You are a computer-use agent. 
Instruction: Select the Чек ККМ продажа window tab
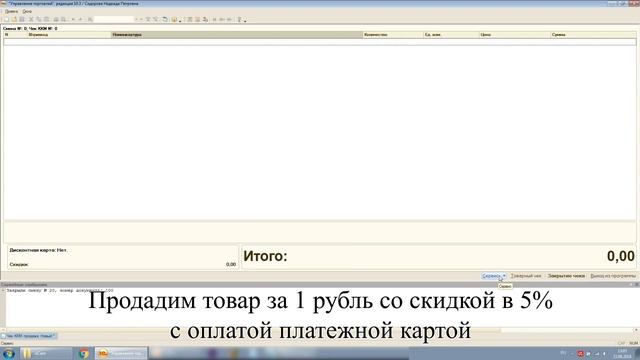[x=29, y=336]
